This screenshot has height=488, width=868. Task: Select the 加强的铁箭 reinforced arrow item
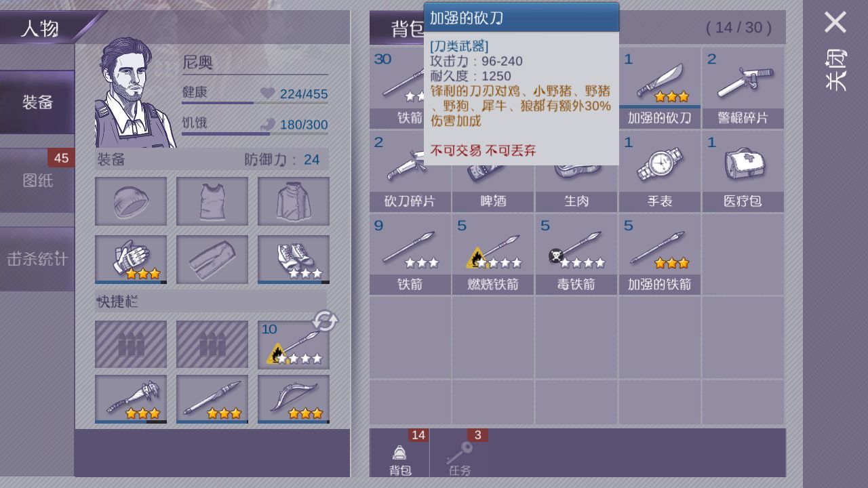tap(659, 255)
